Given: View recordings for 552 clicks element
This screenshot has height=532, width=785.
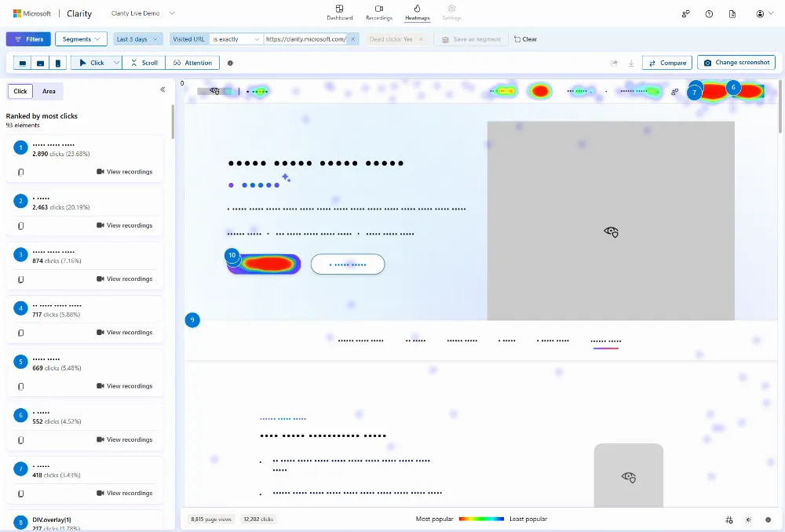Looking at the screenshot, I should [x=125, y=439].
